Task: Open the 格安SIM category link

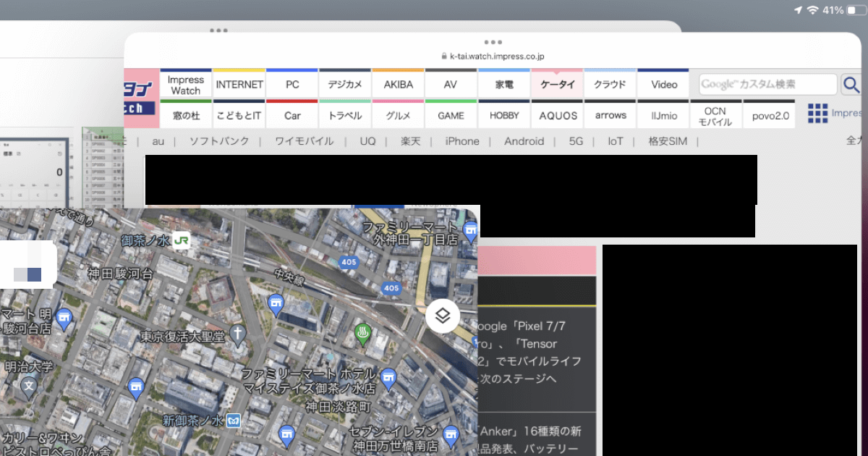Action: coord(668,141)
